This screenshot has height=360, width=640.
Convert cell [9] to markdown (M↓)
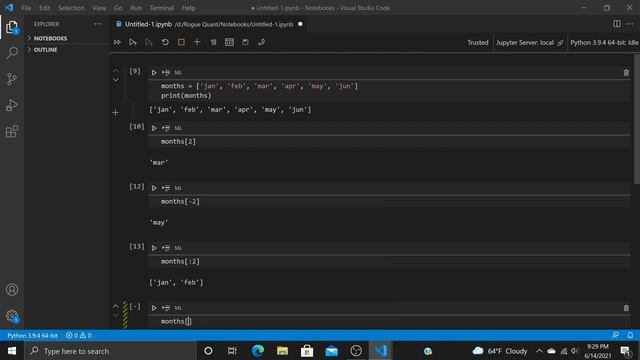click(178, 73)
